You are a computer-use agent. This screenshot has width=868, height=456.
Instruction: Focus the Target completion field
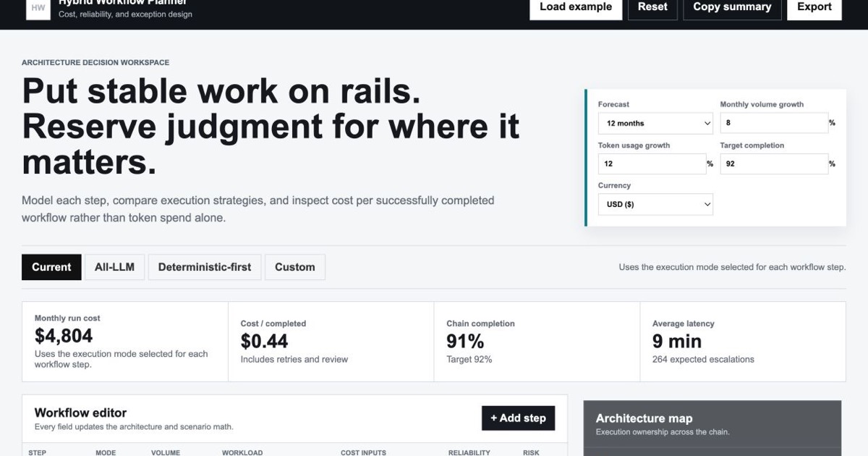pos(774,164)
